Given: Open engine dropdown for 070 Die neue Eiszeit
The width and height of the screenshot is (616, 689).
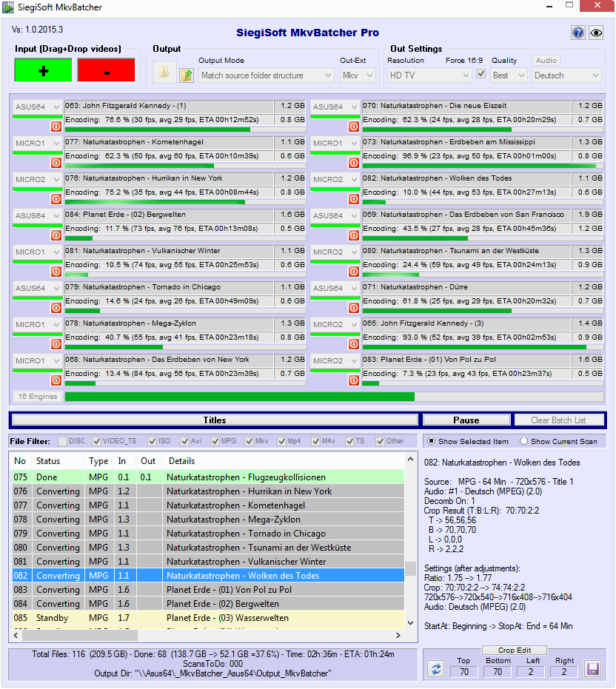Looking at the screenshot, I should (335, 107).
